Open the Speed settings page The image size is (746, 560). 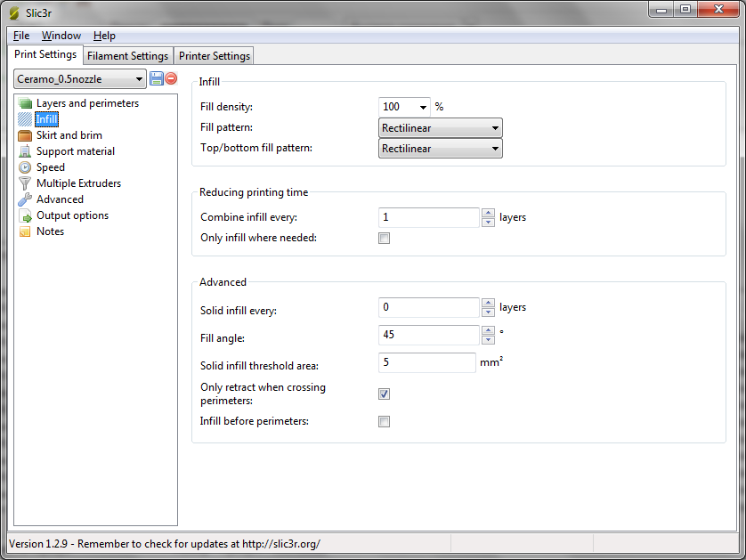click(51, 167)
